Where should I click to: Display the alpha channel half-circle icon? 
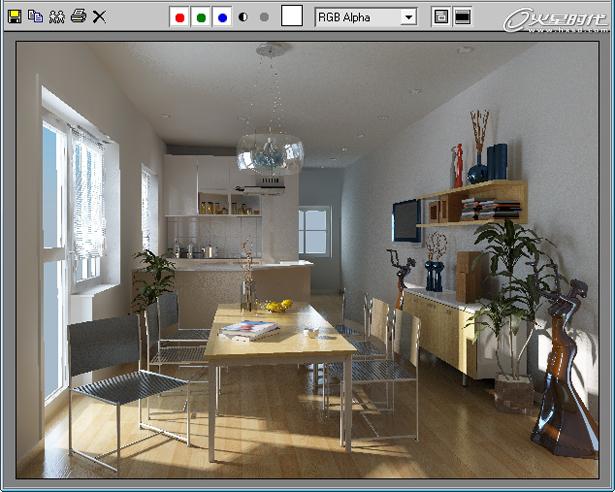244,17
